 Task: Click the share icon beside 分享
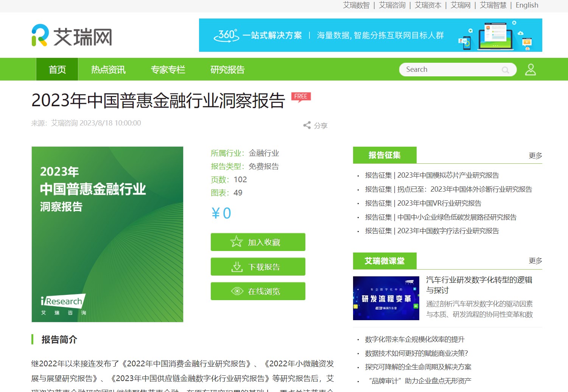tap(307, 125)
